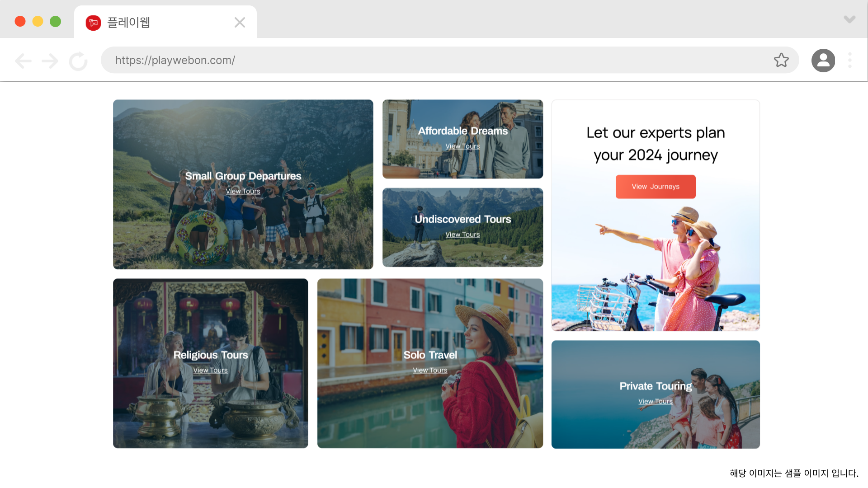Click the Private Touring card title

(656, 386)
